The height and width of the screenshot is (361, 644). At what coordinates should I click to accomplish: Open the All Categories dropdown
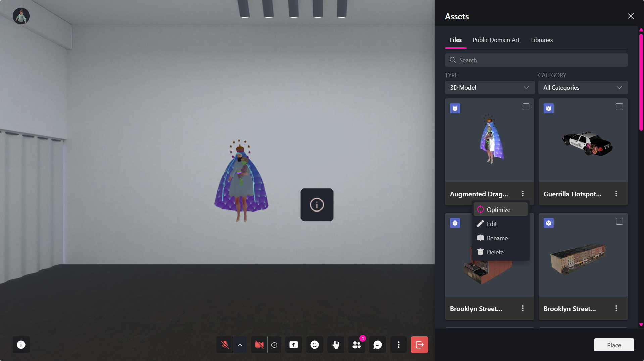click(583, 87)
